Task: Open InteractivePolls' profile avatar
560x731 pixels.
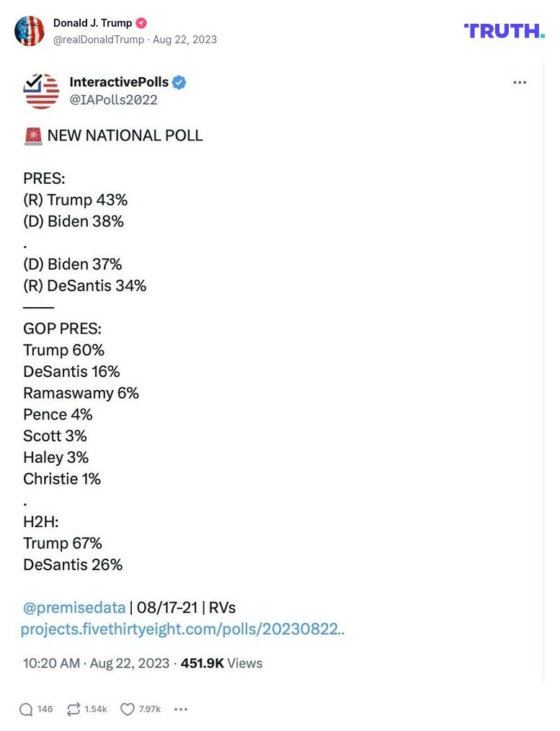Action: coord(41,91)
